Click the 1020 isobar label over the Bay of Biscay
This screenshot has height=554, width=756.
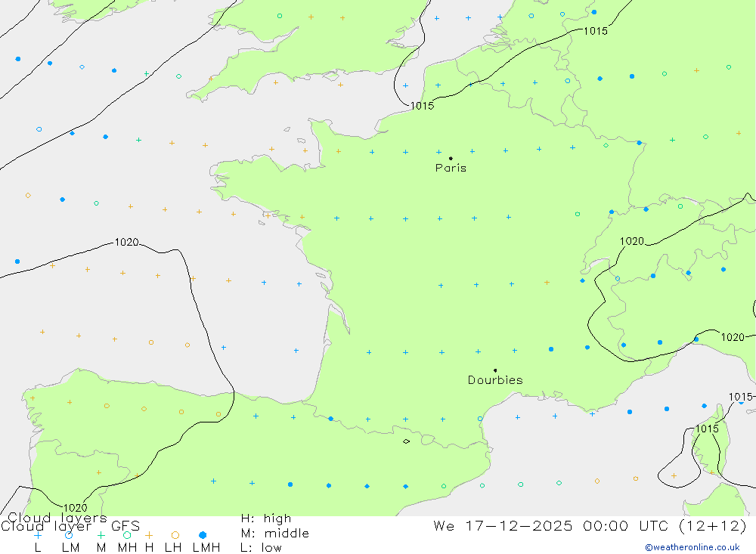pos(127,242)
